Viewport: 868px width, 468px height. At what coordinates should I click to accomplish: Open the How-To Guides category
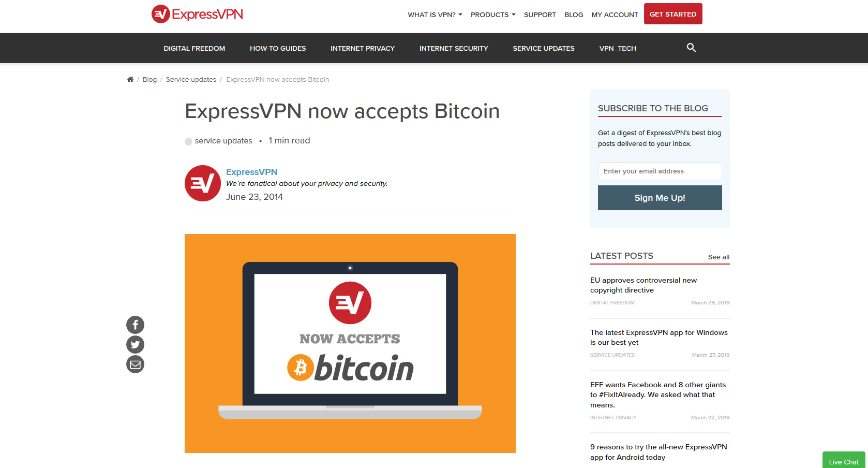pyautogui.click(x=278, y=48)
